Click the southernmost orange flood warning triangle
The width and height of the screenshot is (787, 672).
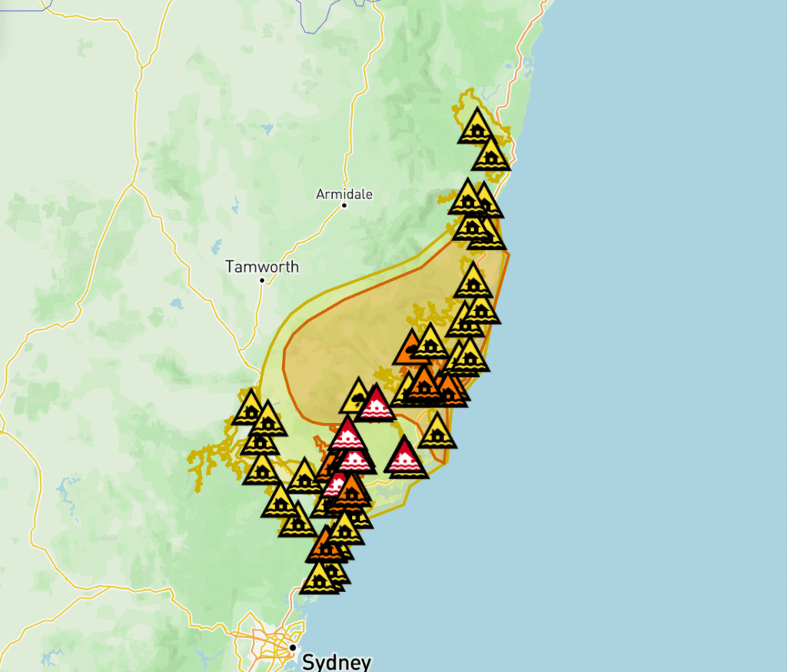(x=326, y=545)
